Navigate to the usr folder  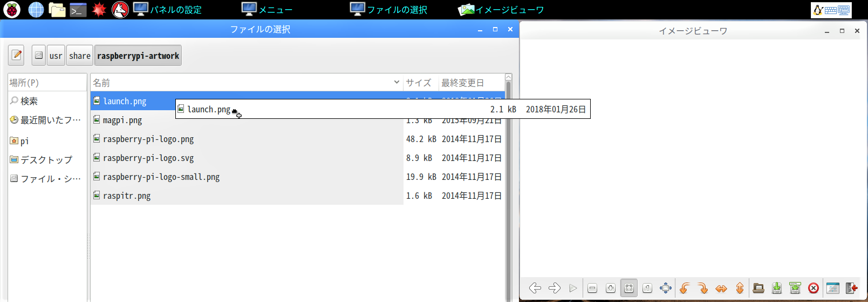tap(56, 55)
